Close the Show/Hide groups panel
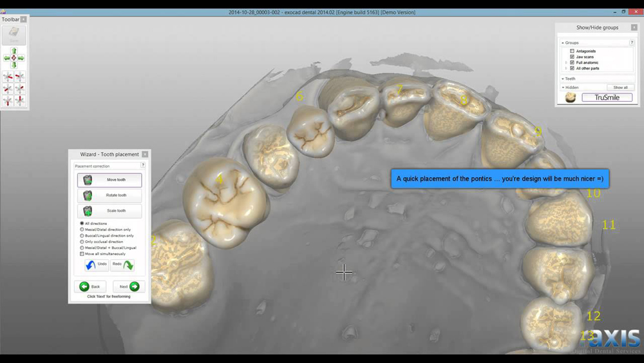Image resolution: width=644 pixels, height=363 pixels. click(634, 27)
